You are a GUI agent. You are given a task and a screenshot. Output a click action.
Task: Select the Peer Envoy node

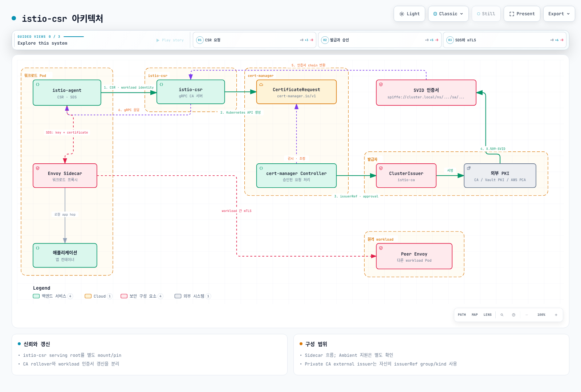point(414,256)
